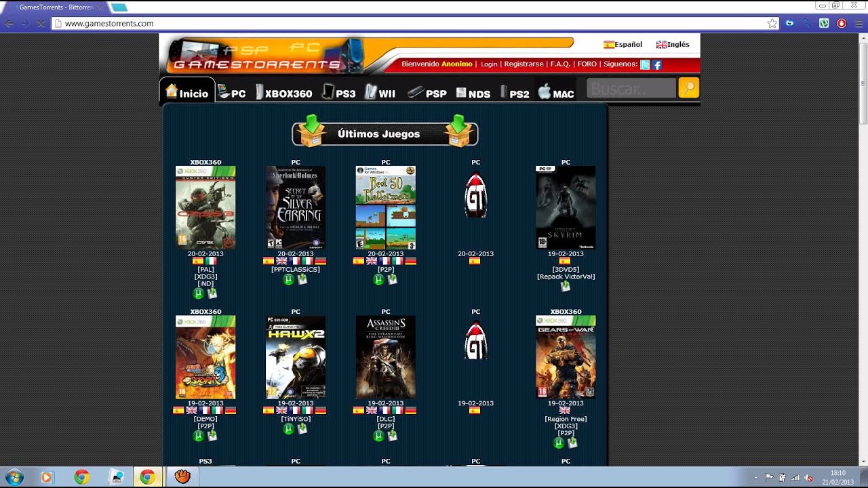Click the Registrarse link
Screen dimensions: 868x488
click(x=524, y=64)
